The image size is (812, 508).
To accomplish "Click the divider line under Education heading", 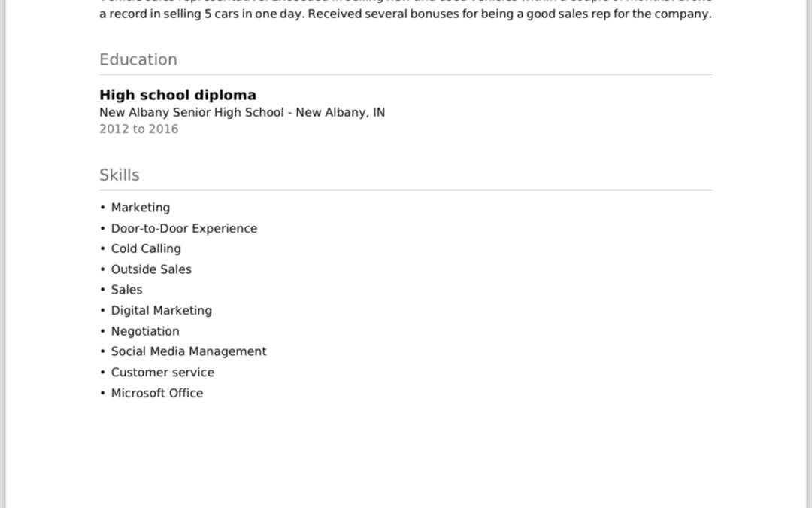I will click(x=406, y=75).
